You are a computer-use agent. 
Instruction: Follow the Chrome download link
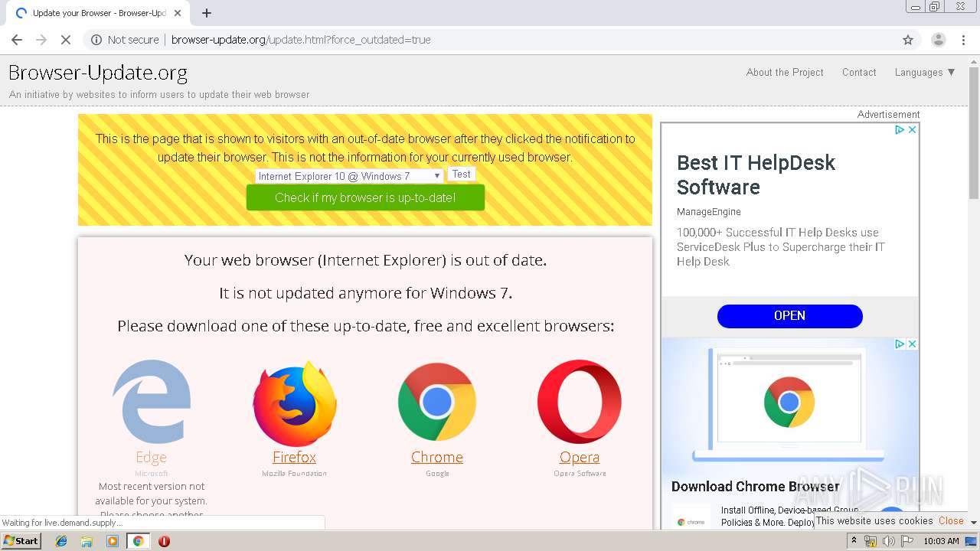(437, 457)
